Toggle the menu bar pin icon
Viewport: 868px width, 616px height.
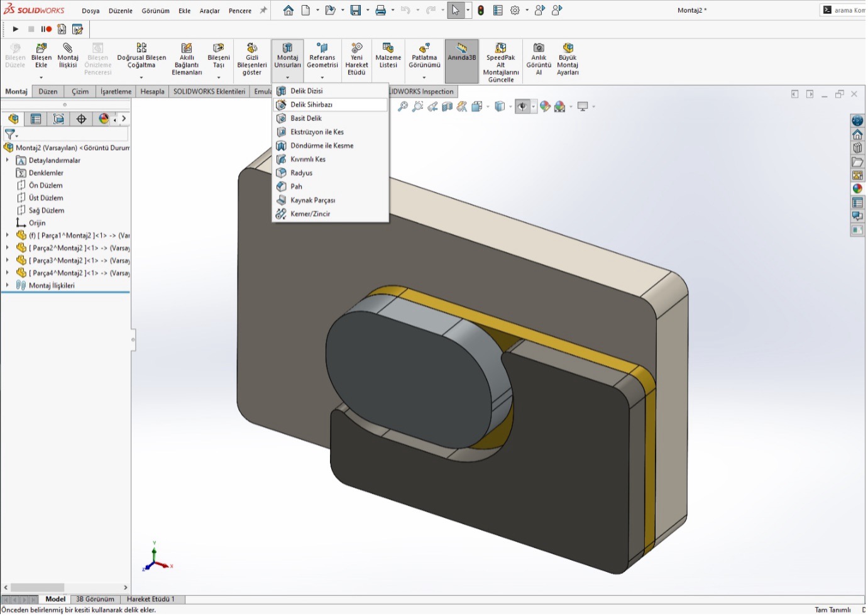pos(263,11)
